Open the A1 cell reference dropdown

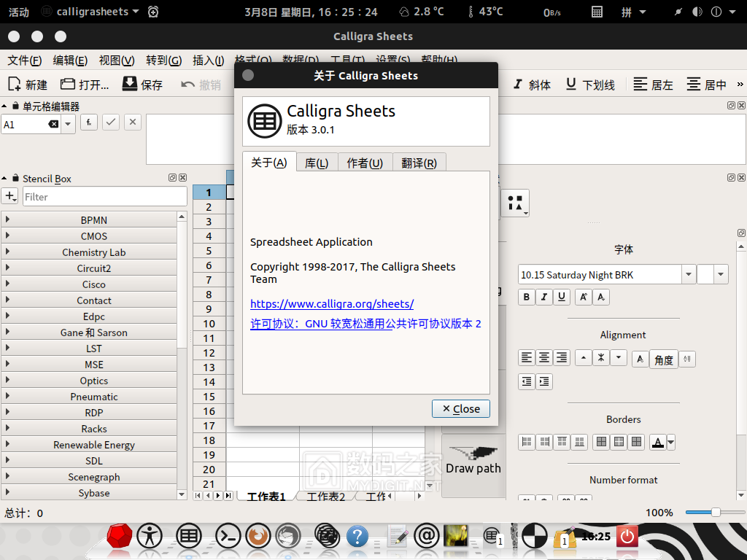[x=68, y=124]
